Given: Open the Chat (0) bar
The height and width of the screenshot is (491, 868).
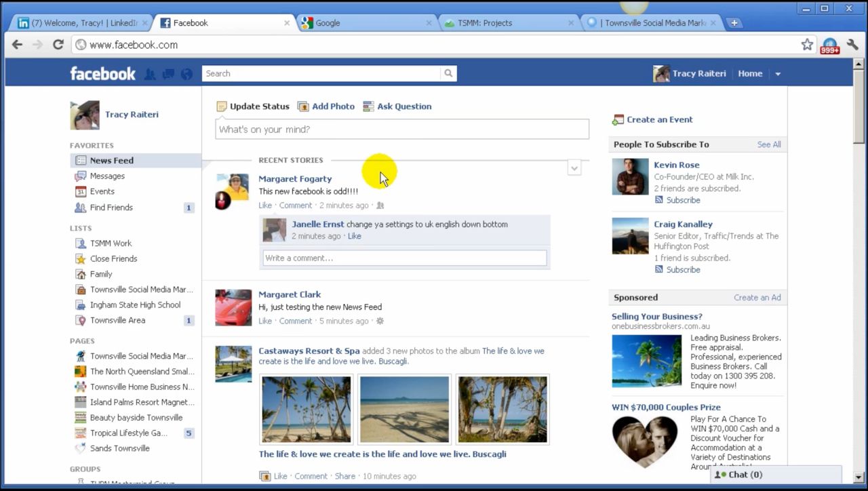Looking at the screenshot, I should [776, 475].
